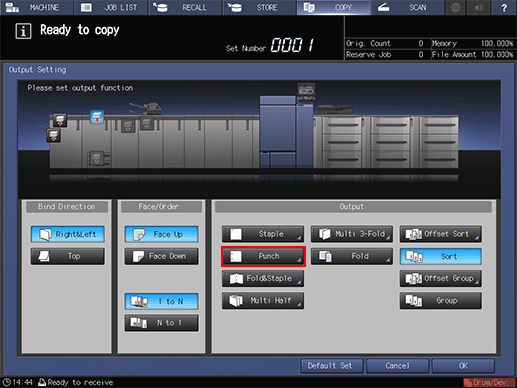Click the Bind Direction header
The height and width of the screenshot is (388, 517).
(67, 207)
